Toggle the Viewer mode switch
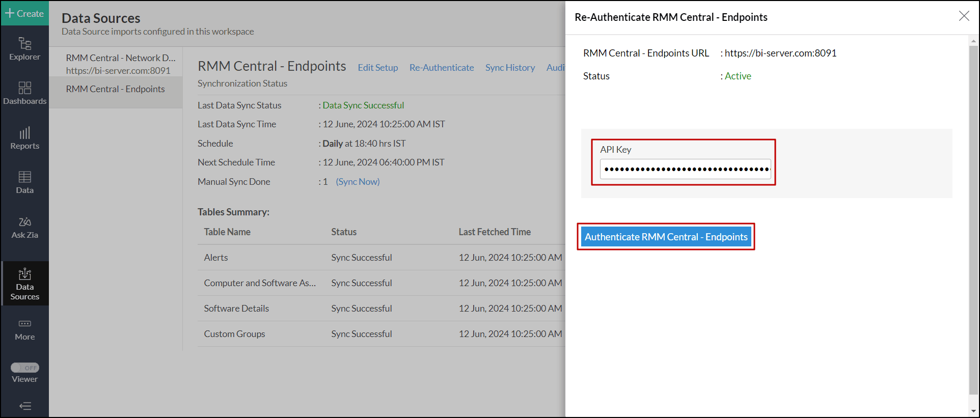This screenshot has height=418, width=980. coord(24,368)
